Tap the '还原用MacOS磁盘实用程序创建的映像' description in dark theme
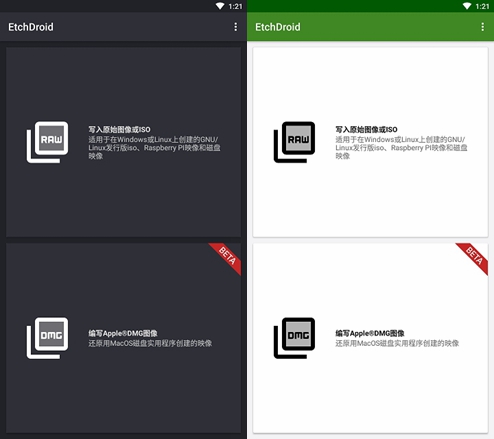This screenshot has height=439, width=494. (150, 343)
